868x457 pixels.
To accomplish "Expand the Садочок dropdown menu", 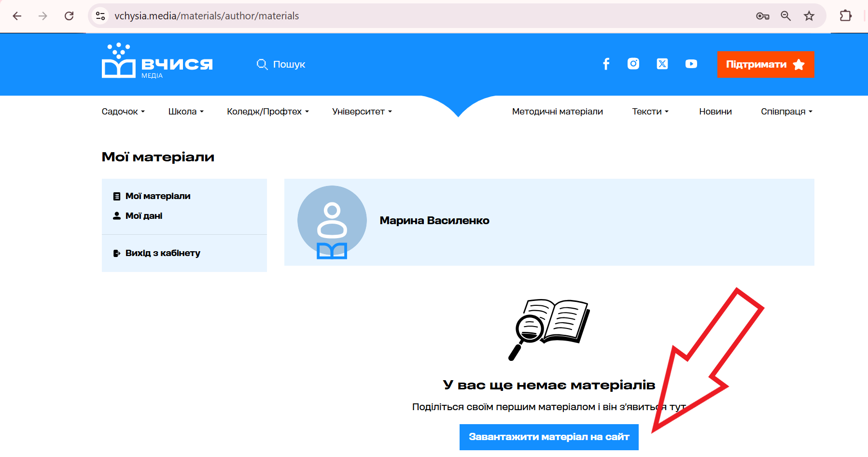I will (x=123, y=112).
